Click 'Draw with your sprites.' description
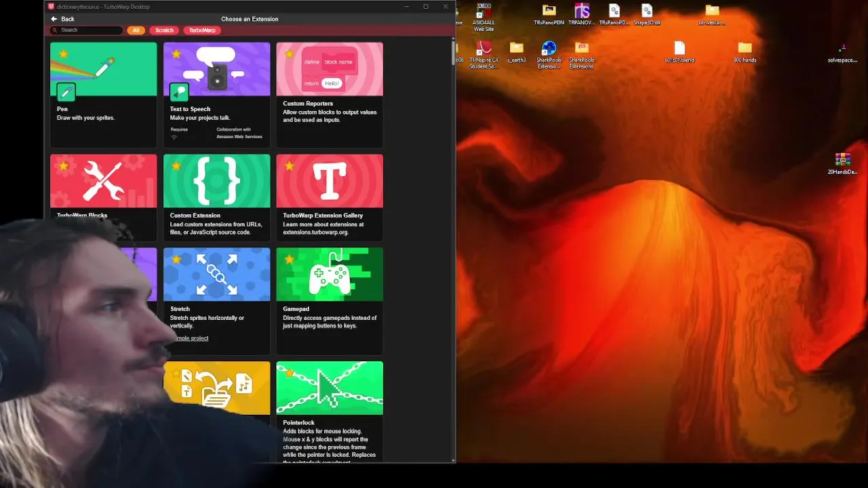Screen dimensions: 868x488 pyautogui.click(x=85, y=118)
